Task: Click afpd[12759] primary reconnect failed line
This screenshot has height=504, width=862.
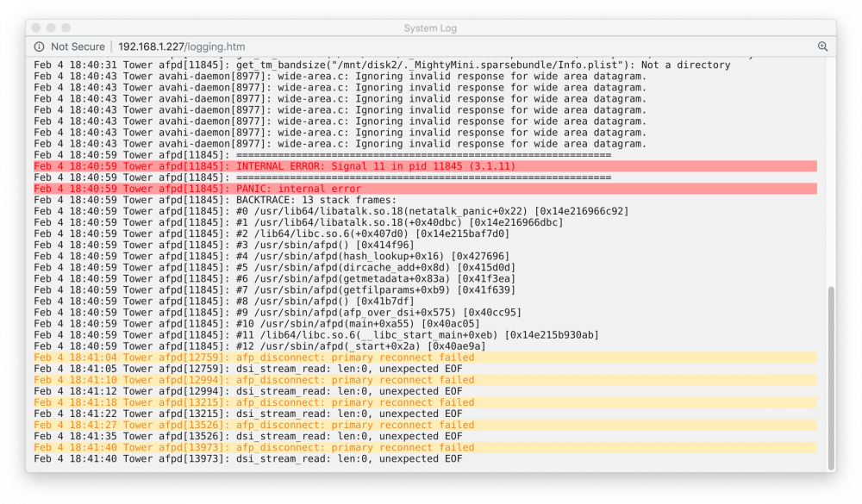Action: click(425, 358)
